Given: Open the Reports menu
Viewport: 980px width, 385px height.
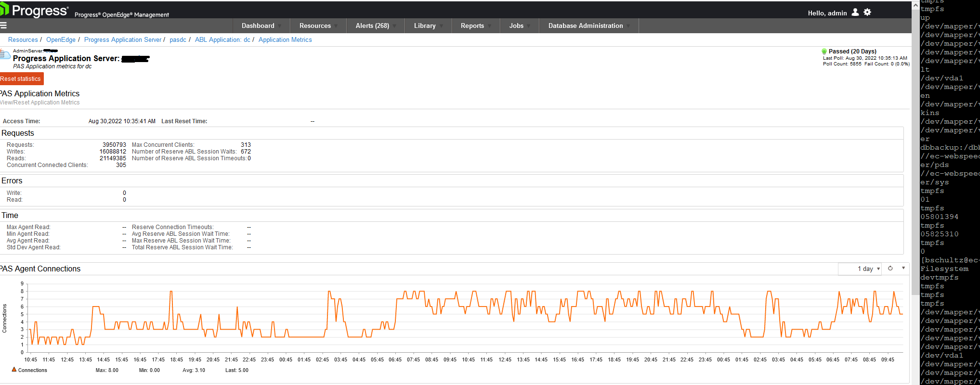Looking at the screenshot, I should (476, 26).
